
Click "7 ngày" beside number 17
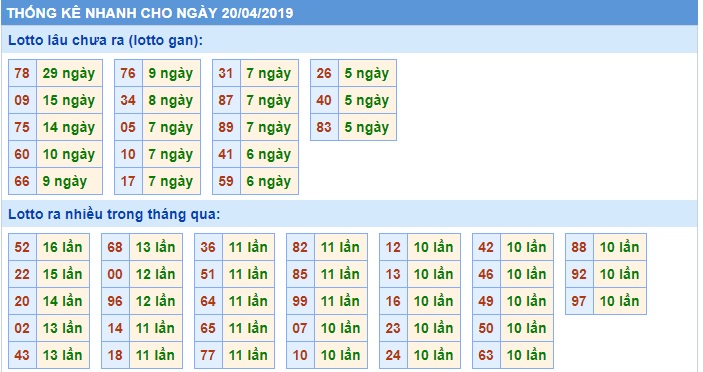click(x=171, y=181)
